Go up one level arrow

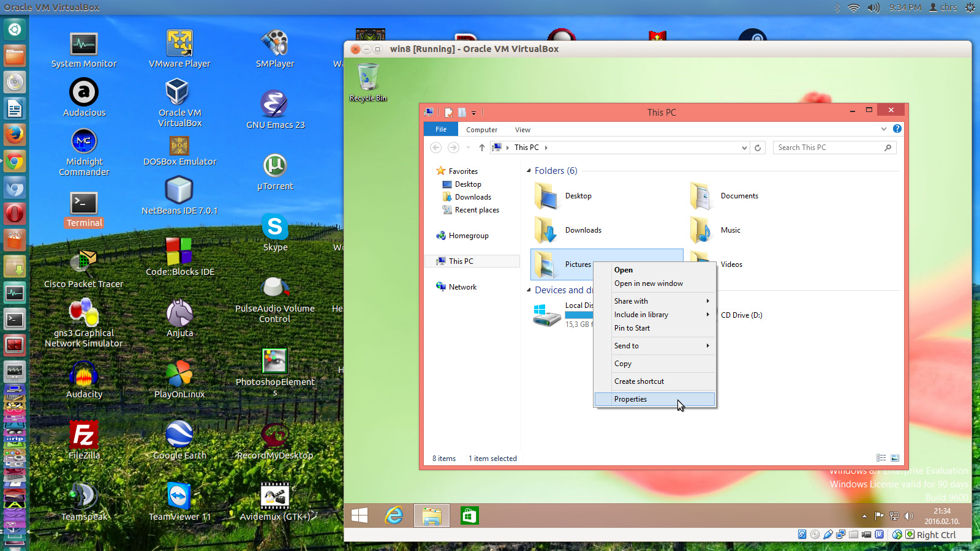[482, 148]
